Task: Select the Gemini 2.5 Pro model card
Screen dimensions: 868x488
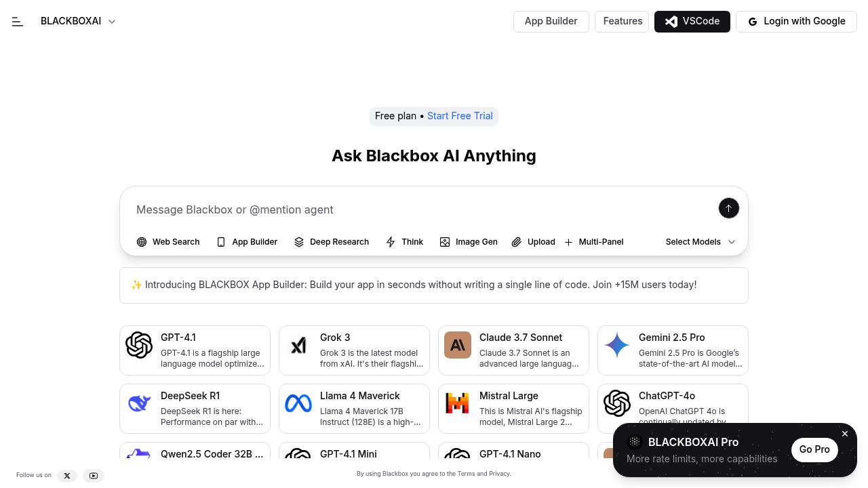Action: pyautogui.click(x=673, y=350)
